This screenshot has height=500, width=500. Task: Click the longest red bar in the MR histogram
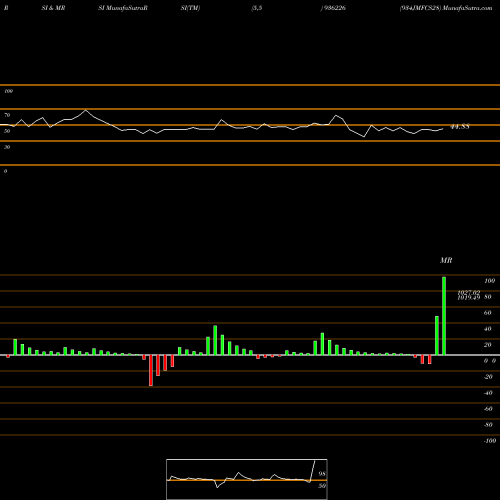click(151, 370)
